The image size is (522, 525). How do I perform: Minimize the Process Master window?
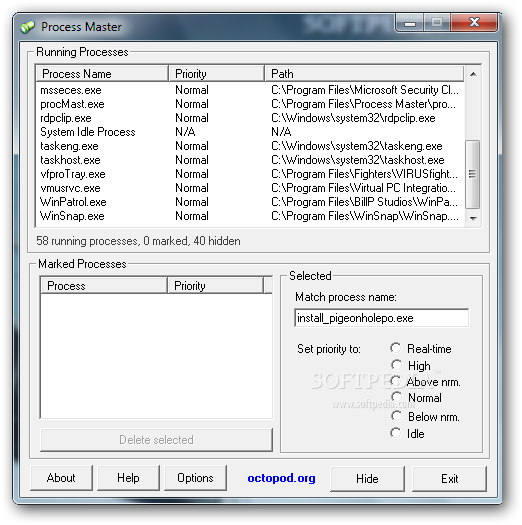pos(410,23)
